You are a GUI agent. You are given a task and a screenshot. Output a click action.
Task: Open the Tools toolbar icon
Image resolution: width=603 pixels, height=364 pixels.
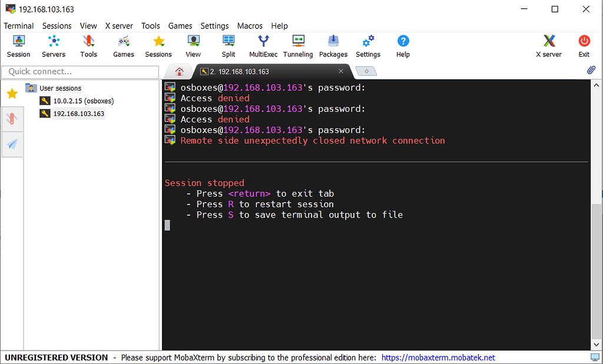tap(89, 46)
